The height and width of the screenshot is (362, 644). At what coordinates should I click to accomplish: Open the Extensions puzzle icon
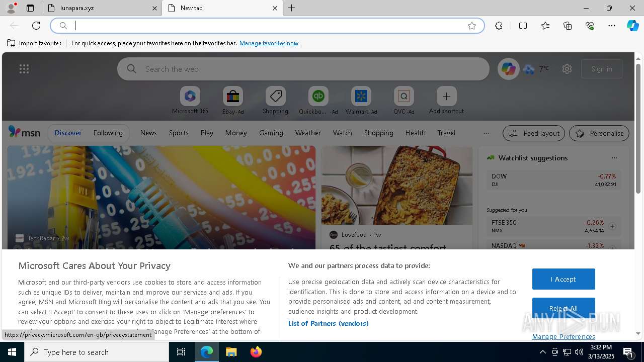pyautogui.click(x=499, y=26)
